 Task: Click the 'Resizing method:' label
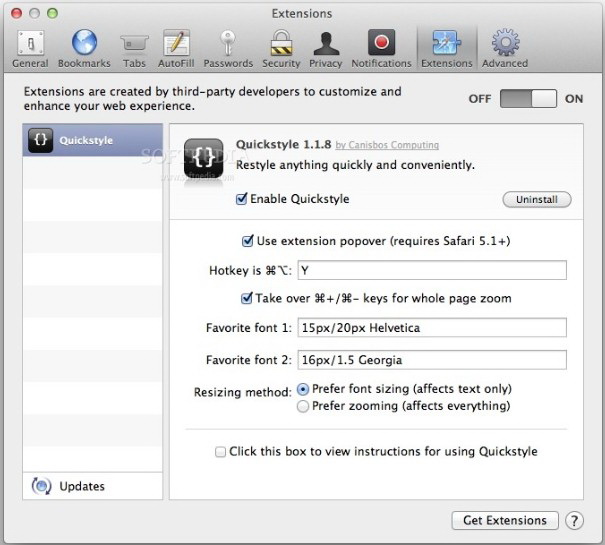[x=243, y=393]
